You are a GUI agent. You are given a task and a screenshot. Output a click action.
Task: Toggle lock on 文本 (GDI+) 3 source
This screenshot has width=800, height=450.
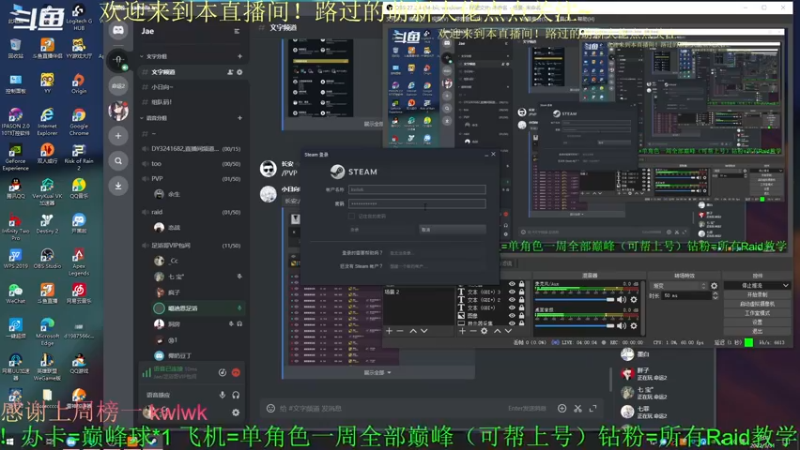tap(521, 292)
